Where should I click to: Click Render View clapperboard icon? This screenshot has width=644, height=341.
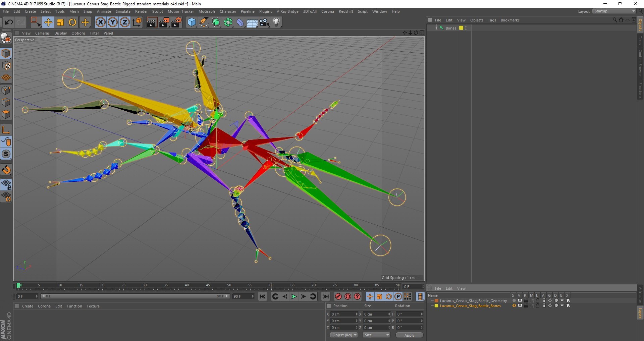coord(152,22)
